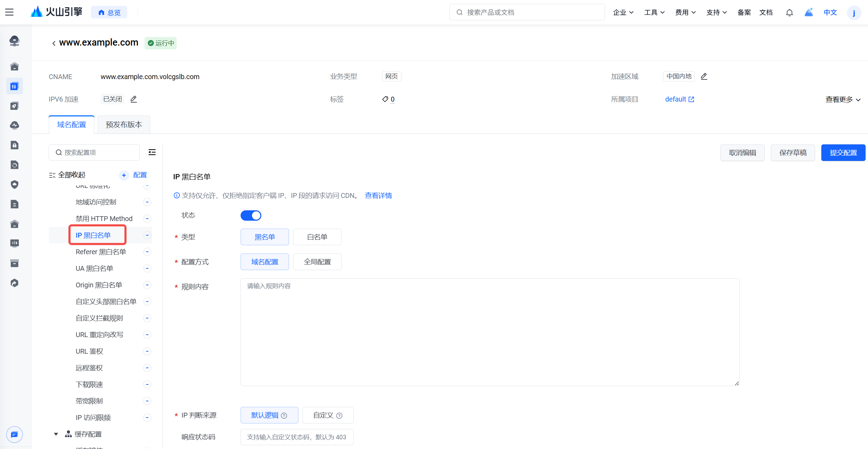Toggle the 状态 switch off
This screenshot has width=868, height=449.
251,216
